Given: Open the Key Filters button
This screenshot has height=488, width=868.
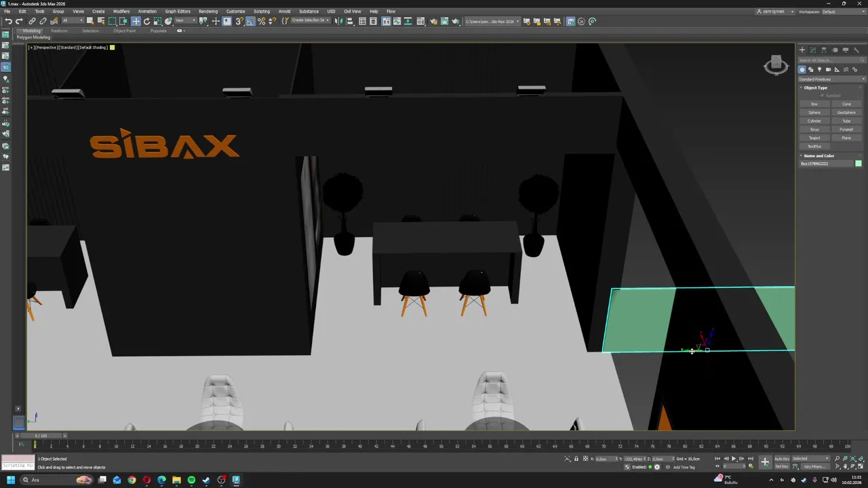Looking at the screenshot, I should click(816, 466).
